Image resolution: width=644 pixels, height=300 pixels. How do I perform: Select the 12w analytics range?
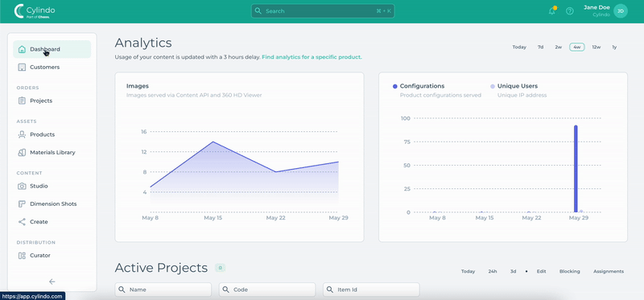coord(597,47)
